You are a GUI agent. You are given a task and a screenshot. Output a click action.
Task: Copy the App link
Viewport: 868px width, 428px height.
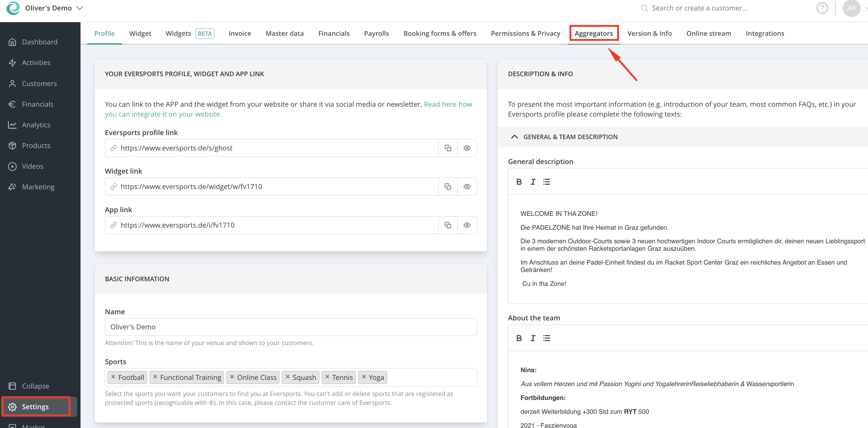(448, 225)
